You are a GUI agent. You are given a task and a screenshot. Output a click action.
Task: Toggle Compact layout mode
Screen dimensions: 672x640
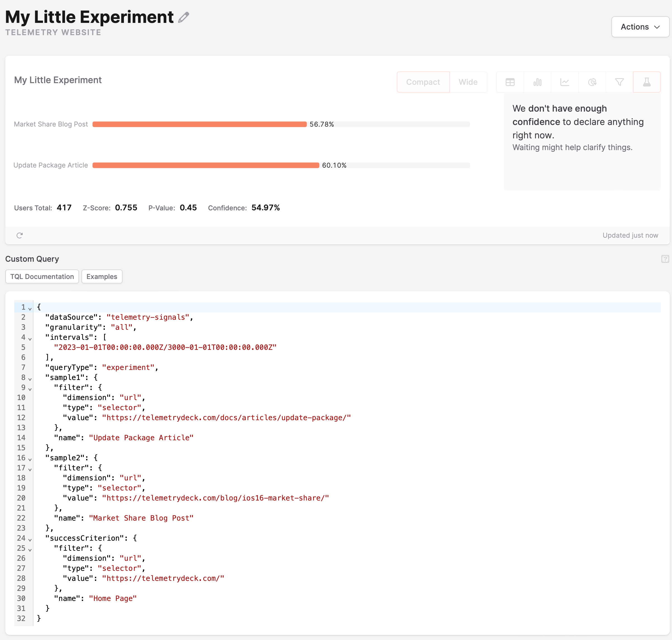(423, 82)
